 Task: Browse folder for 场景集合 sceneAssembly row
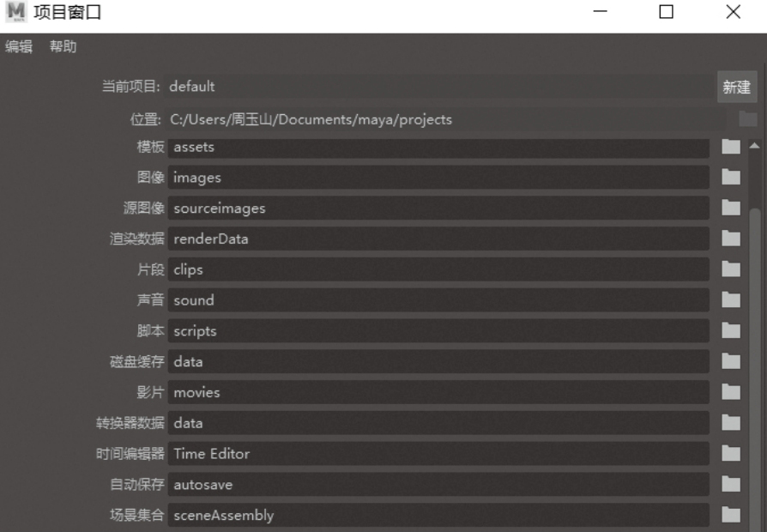coord(731,515)
